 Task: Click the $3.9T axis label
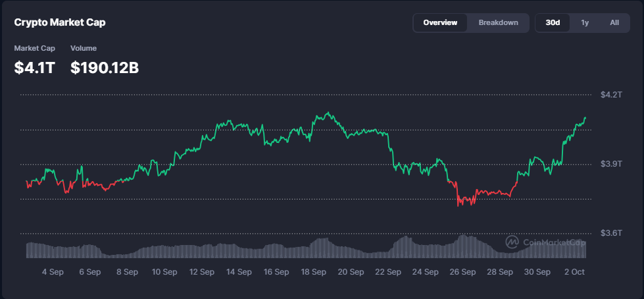pos(610,164)
